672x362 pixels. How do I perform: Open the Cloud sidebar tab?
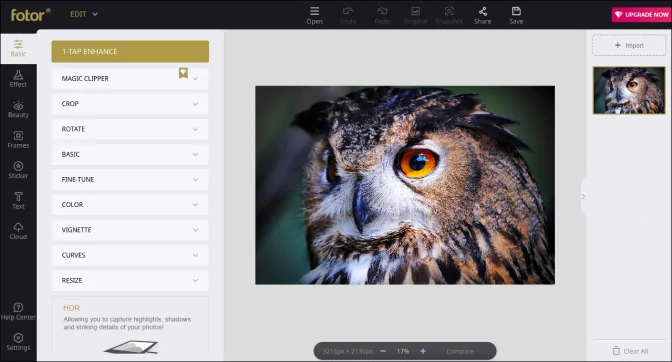(18, 231)
